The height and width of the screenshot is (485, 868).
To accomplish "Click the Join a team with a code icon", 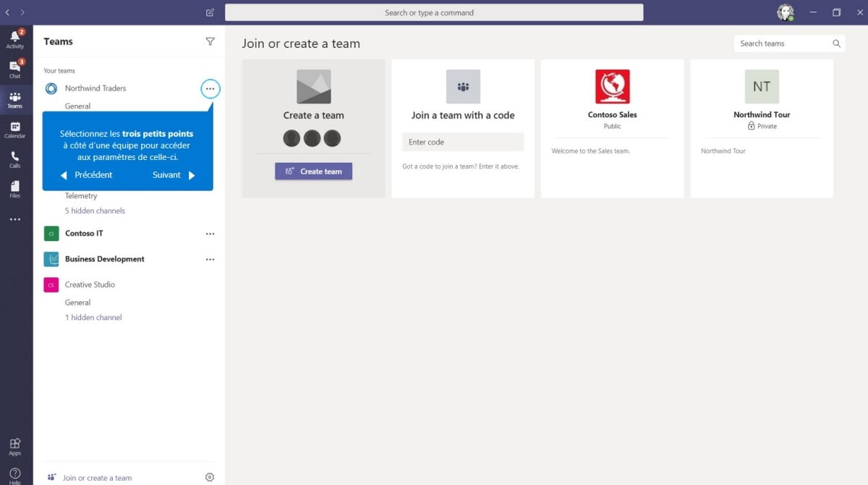I will point(463,86).
